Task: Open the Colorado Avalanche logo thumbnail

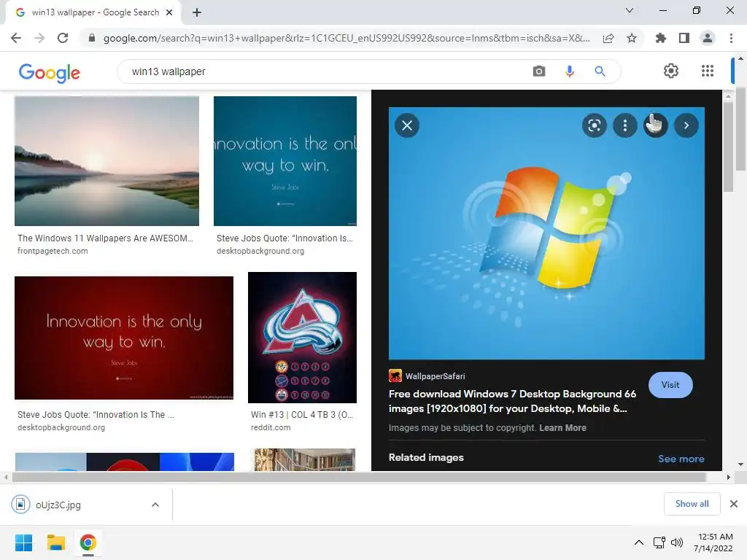Action: pyautogui.click(x=302, y=337)
